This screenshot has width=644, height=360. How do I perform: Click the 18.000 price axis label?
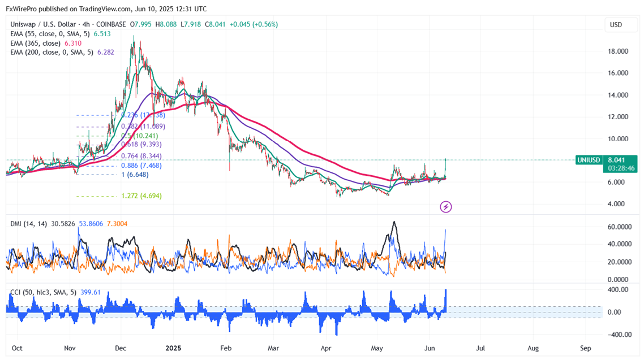tap(618, 51)
